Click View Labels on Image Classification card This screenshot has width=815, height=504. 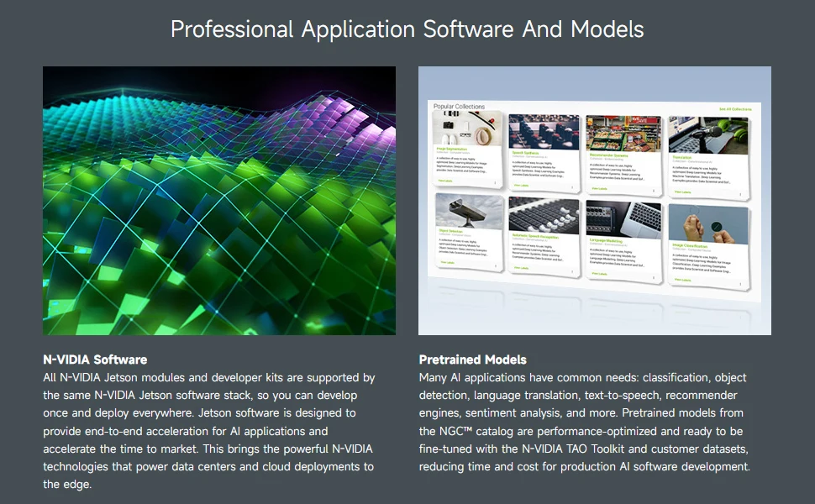[682, 280]
